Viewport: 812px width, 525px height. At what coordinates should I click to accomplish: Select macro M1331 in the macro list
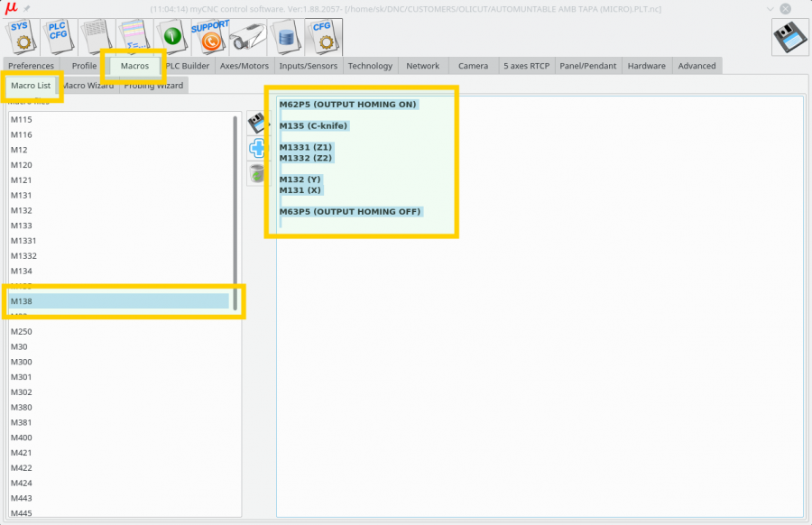(23, 241)
